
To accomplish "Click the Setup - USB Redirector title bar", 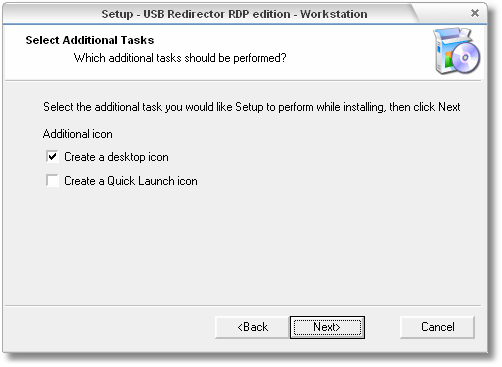I will 234,14.
